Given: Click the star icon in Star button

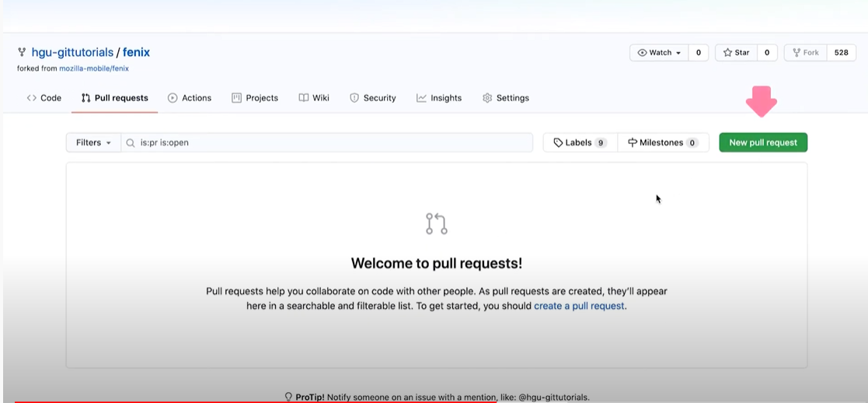Looking at the screenshot, I should coord(727,53).
